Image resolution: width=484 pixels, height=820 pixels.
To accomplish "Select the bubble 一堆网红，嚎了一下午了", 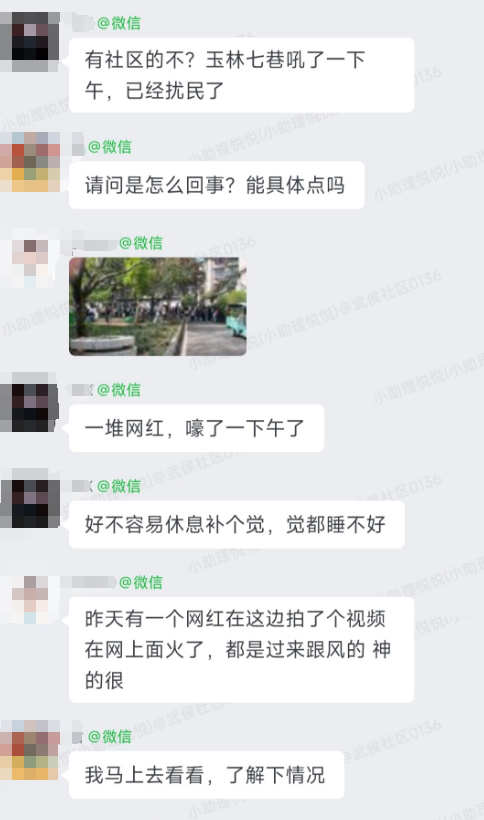I will (197, 428).
